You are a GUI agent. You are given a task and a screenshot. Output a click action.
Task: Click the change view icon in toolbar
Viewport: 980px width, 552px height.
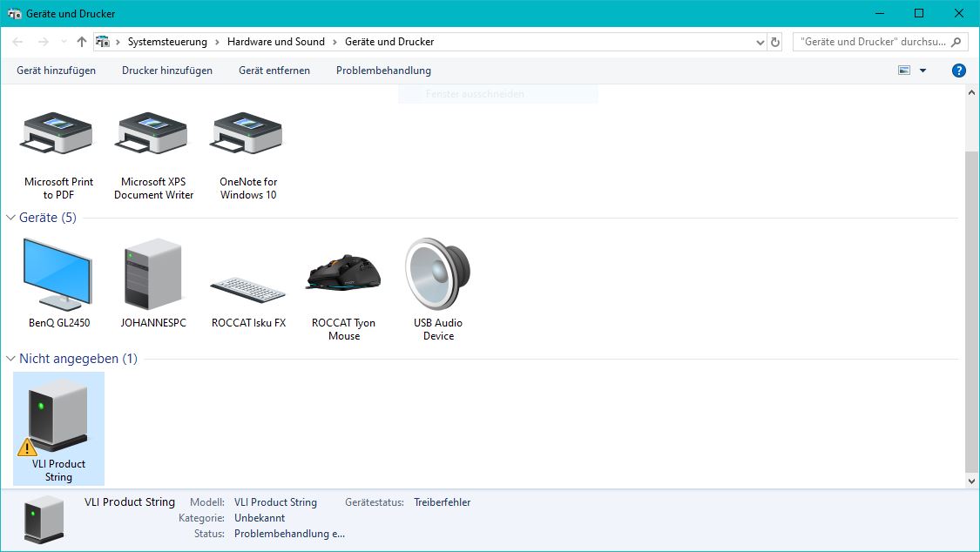click(903, 71)
